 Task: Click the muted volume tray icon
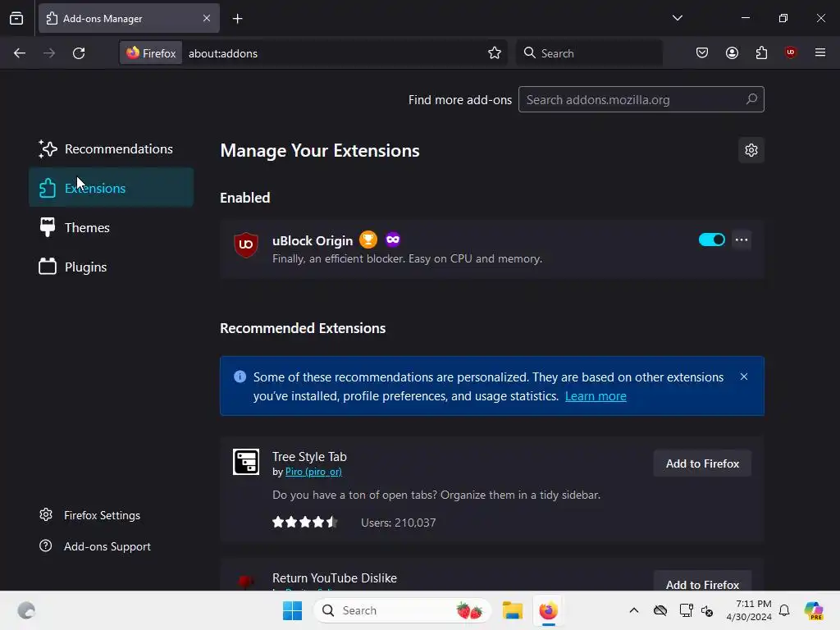point(707,610)
